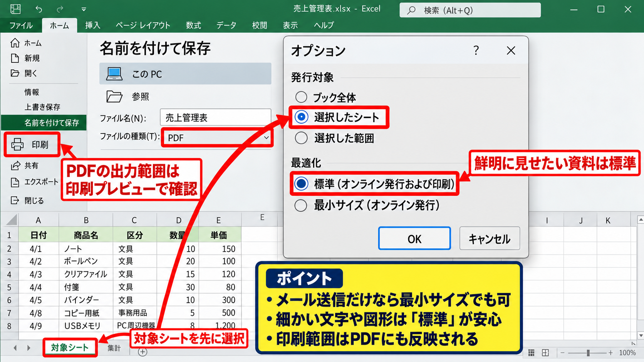This screenshot has height=362, width=644.
Task: Select the この PC computer icon
Action: 114,73
